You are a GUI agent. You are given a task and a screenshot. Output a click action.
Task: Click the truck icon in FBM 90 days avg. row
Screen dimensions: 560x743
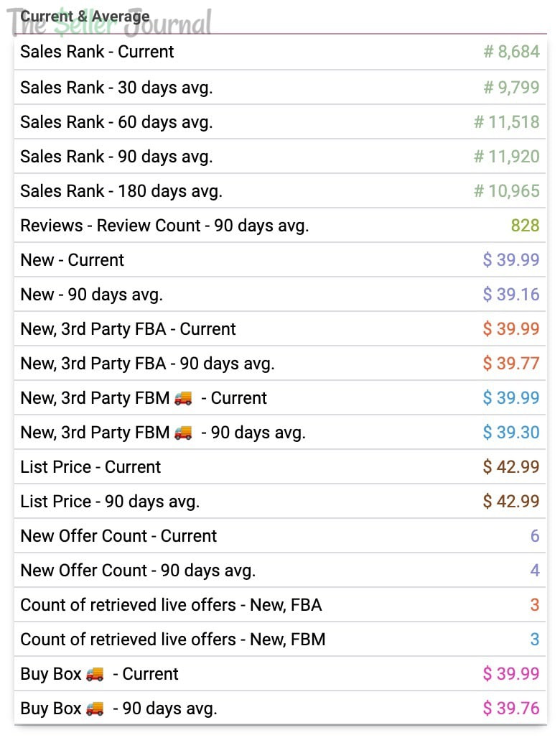183,433
